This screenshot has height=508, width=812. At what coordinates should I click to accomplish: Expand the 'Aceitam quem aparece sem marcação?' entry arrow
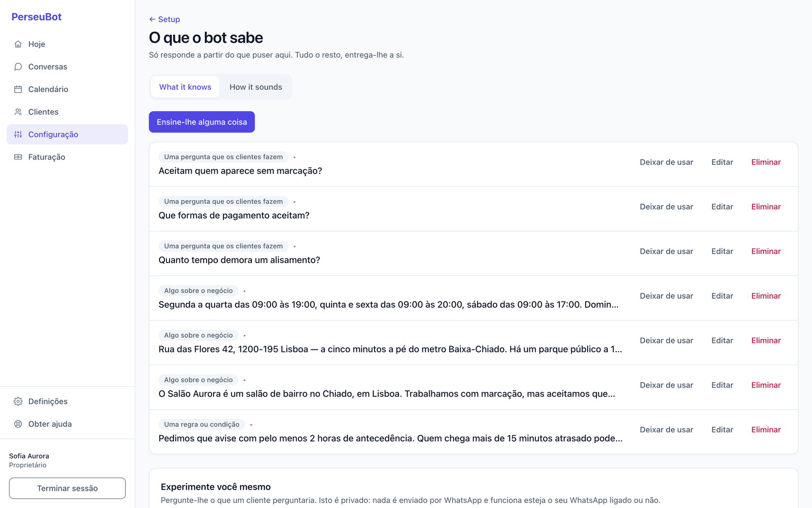pyautogui.click(x=294, y=157)
